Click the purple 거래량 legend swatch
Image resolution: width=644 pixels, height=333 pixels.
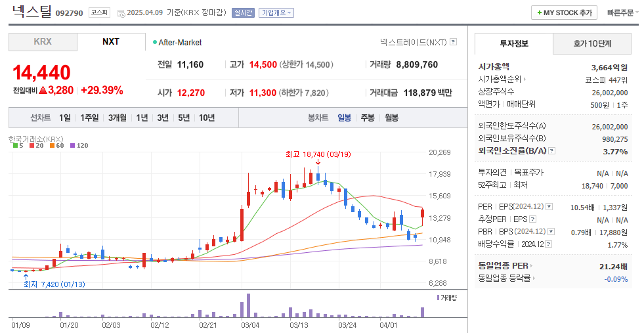439,298
